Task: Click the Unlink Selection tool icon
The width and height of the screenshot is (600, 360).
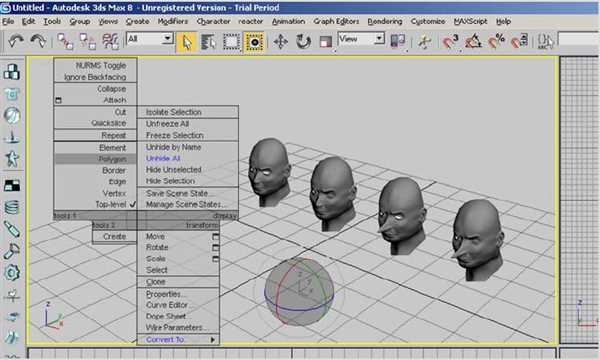Action: pyautogui.click(x=88, y=41)
